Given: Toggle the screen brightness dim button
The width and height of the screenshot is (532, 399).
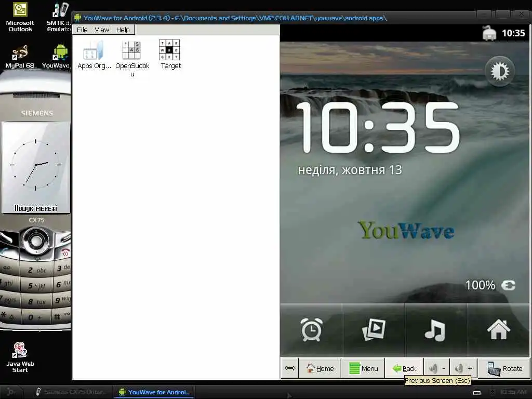Looking at the screenshot, I should tap(499, 72).
